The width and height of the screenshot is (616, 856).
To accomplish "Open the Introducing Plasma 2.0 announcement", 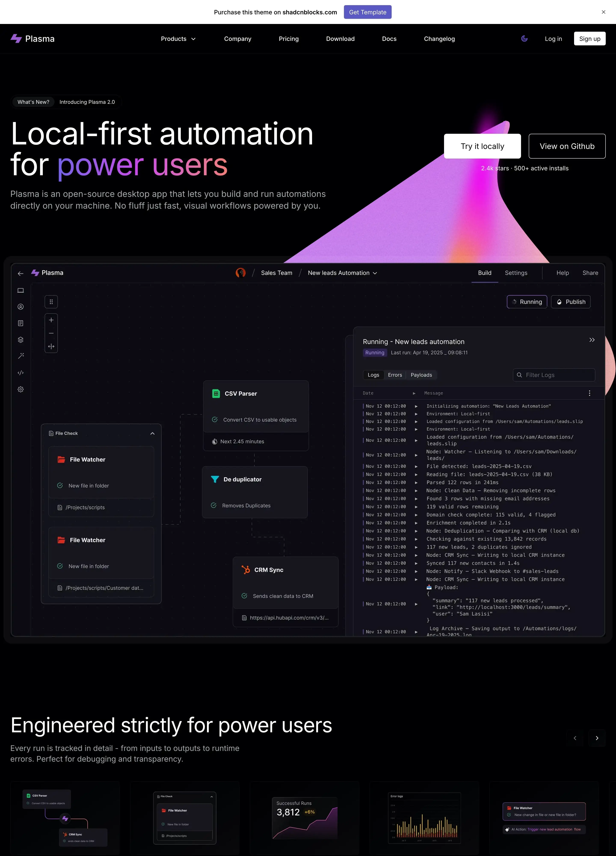I will click(x=87, y=102).
